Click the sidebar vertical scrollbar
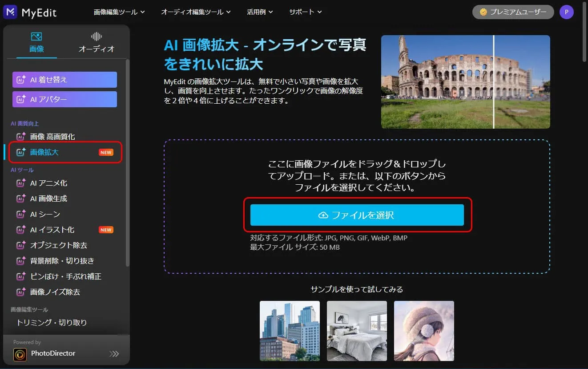This screenshot has width=588, height=369. 128,162
